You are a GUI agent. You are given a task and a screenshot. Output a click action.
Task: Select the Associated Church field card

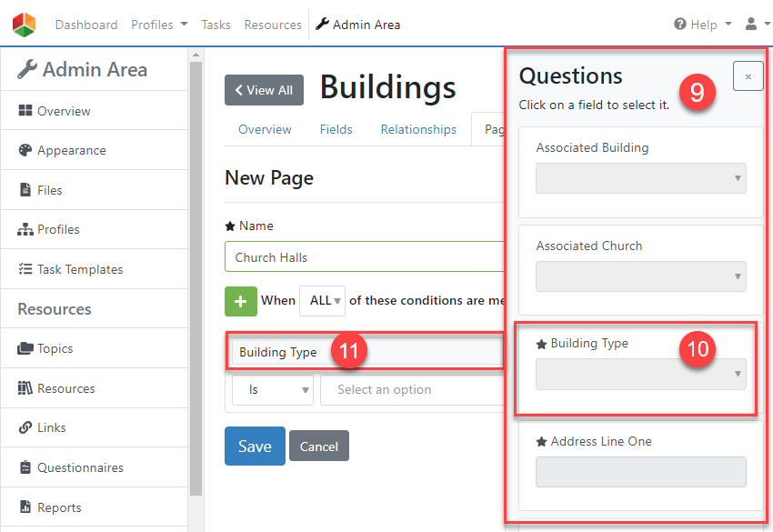pos(640,266)
